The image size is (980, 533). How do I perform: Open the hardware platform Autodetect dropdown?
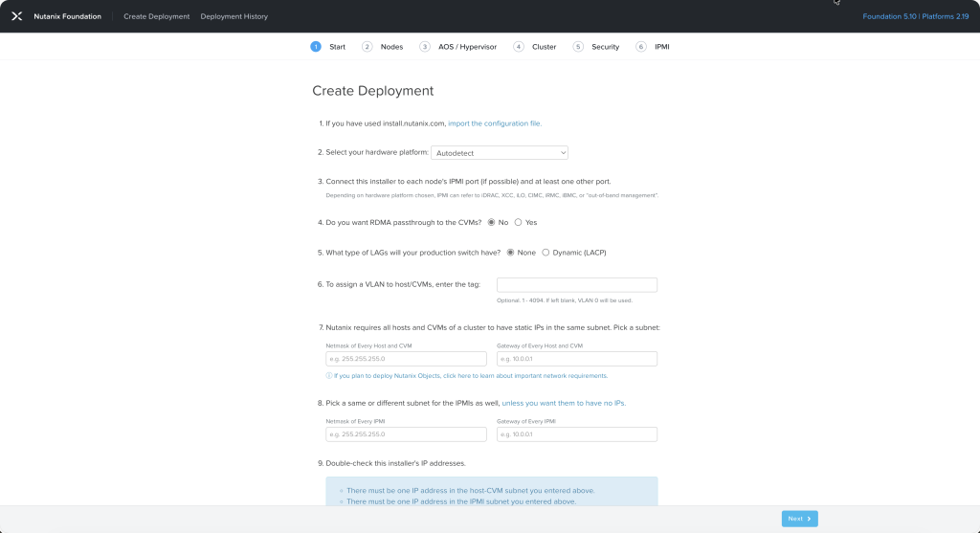click(x=499, y=152)
